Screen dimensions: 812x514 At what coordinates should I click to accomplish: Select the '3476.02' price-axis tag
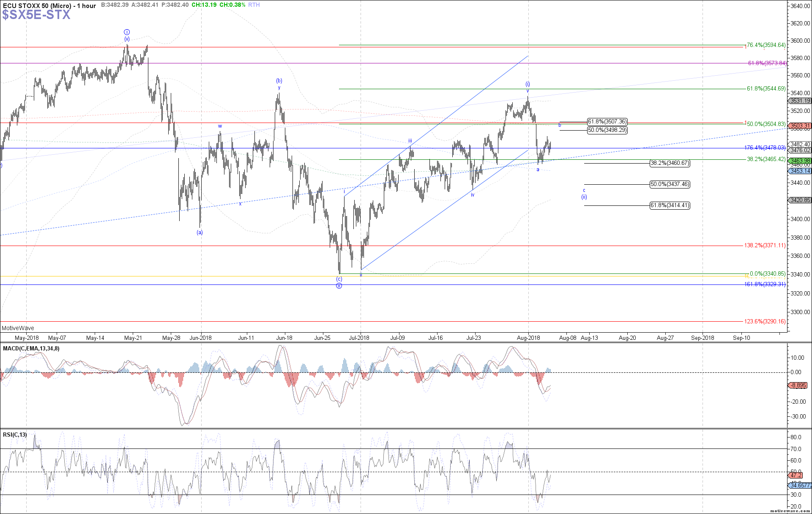click(x=800, y=150)
